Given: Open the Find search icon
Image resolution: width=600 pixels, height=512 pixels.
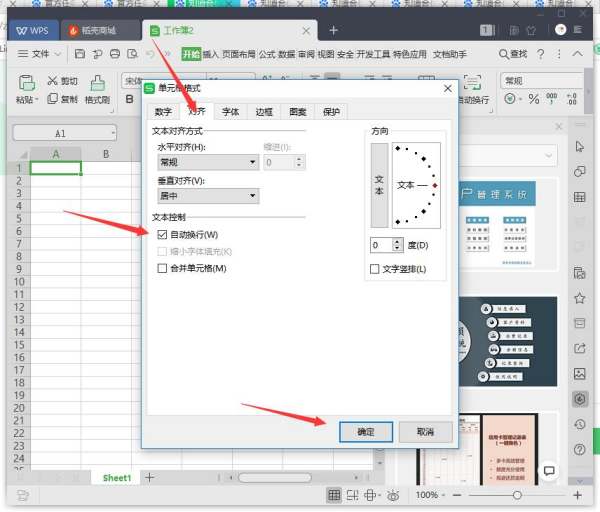Looking at the screenshot, I should 504,54.
